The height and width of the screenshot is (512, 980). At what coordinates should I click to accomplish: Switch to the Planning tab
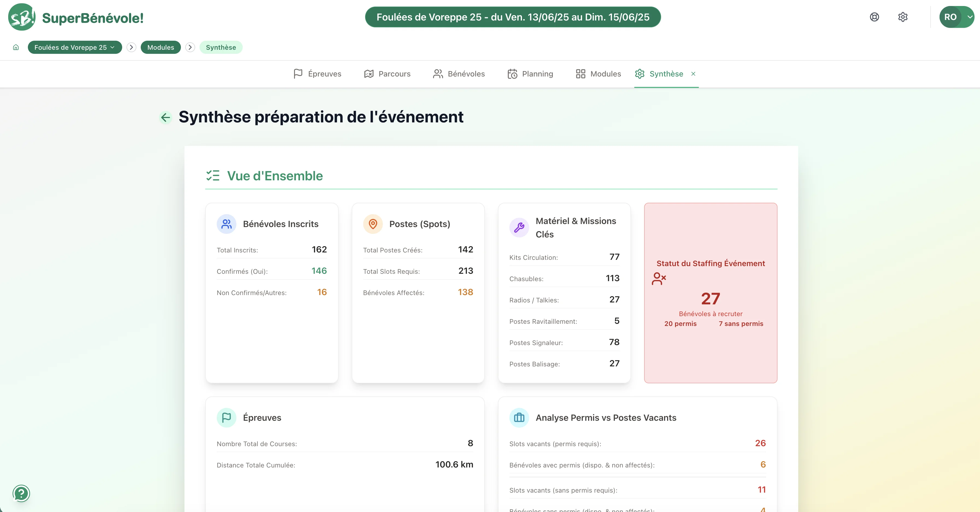[x=530, y=74]
